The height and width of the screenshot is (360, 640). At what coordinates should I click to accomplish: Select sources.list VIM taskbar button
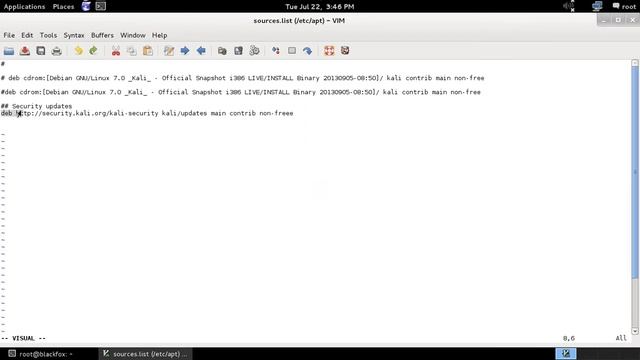click(145, 354)
